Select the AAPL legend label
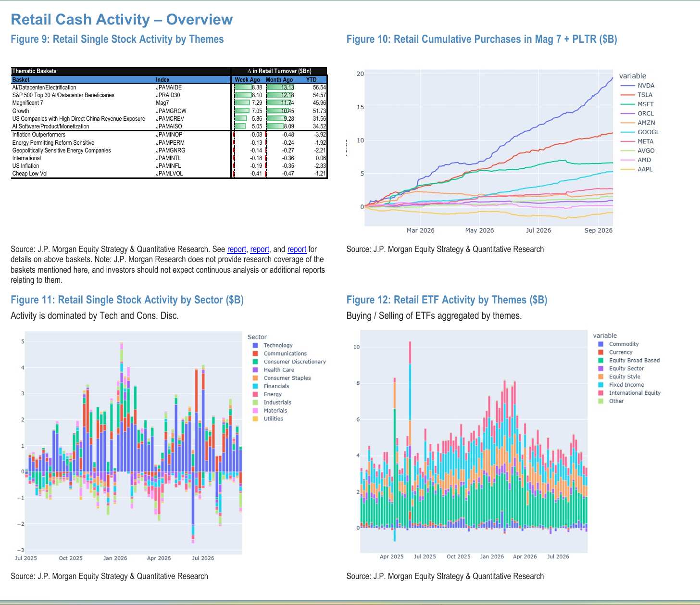Viewport: 700px width, 605px height. 645,169
